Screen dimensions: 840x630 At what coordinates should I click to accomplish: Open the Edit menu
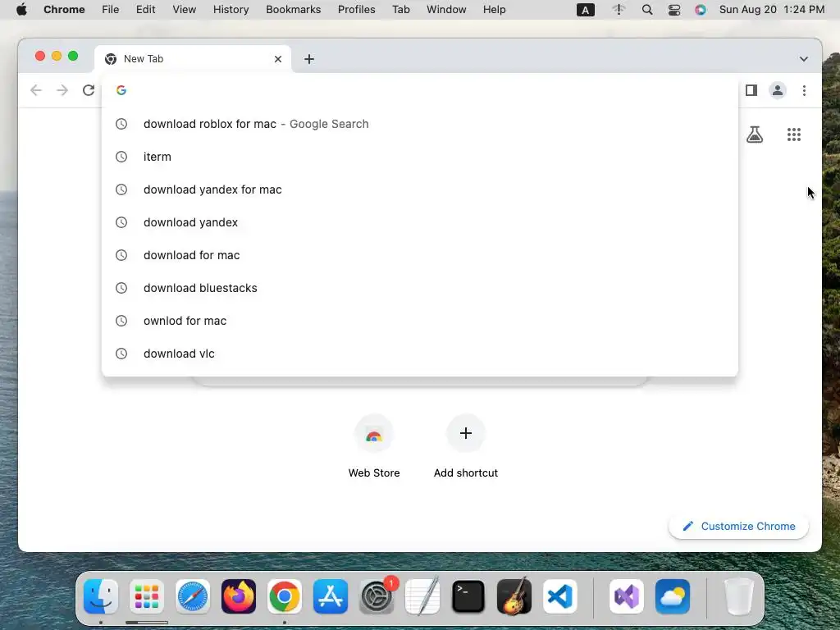pos(145,10)
